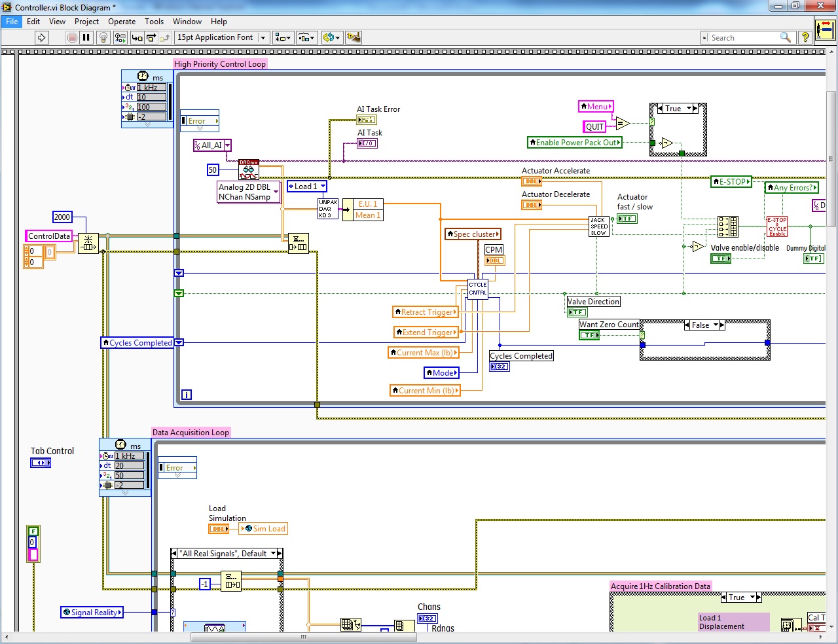Toggle Highlight Execution light bulb
The image size is (838, 644).
(103, 37)
